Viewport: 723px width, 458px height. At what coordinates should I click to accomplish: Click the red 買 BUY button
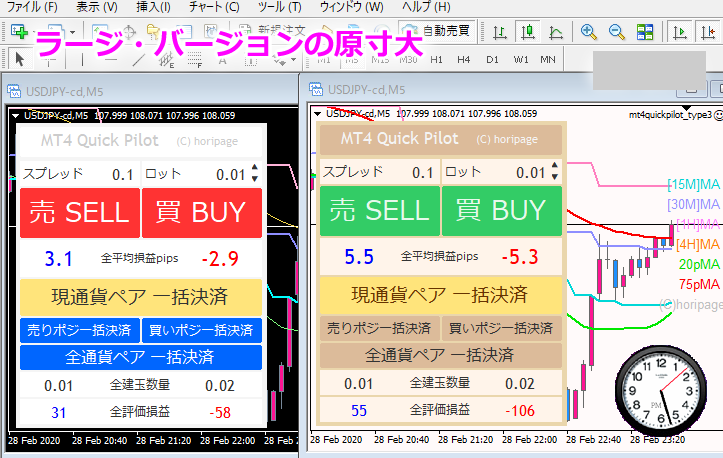(202, 213)
